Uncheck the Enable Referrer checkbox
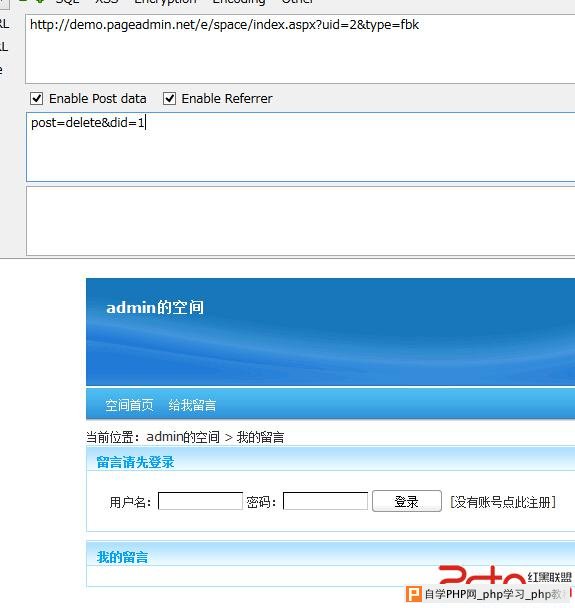The image size is (575, 608). 169,98
